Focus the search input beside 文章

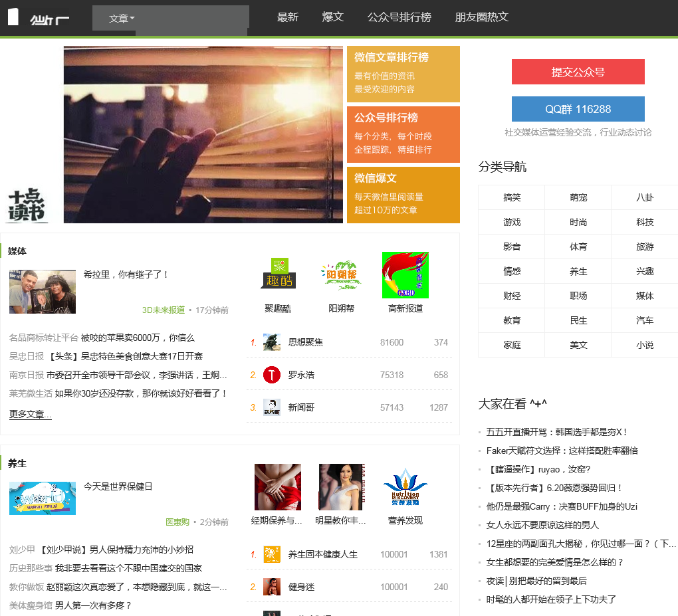(x=192, y=18)
